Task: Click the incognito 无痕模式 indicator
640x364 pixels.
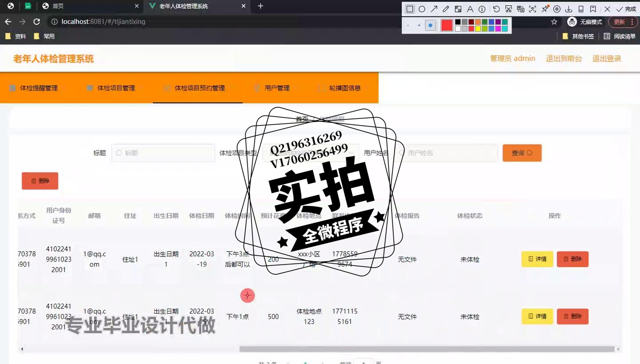Action: point(585,22)
